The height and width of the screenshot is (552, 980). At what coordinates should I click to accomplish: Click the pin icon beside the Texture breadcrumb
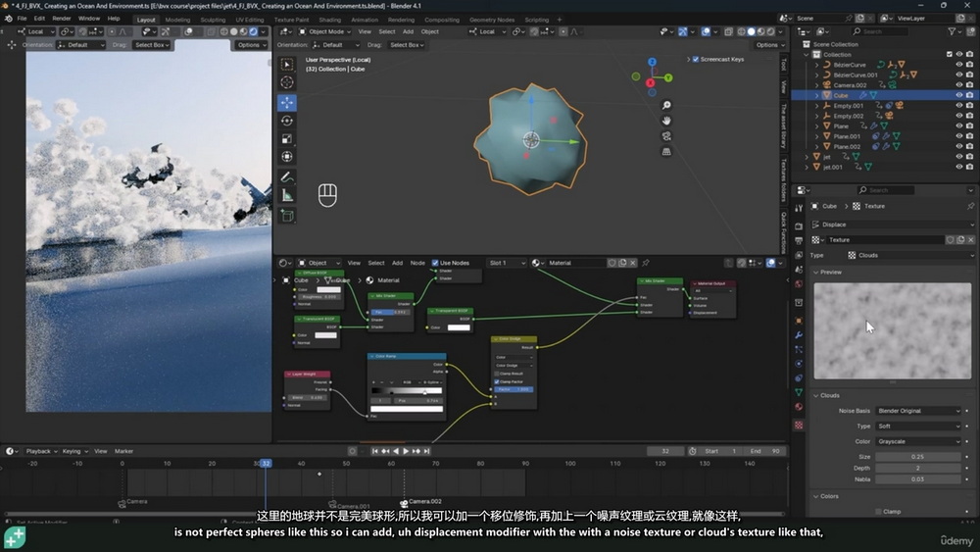coord(970,206)
